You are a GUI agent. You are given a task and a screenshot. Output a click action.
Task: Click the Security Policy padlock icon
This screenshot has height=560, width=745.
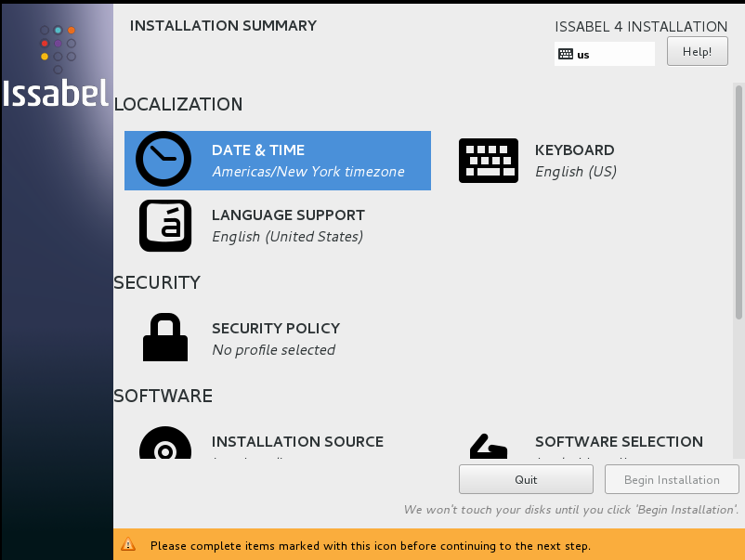[163, 337]
